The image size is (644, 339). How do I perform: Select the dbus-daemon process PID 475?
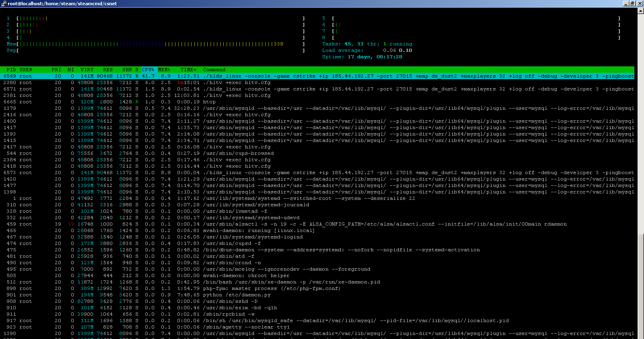pyautogui.click(x=317, y=250)
